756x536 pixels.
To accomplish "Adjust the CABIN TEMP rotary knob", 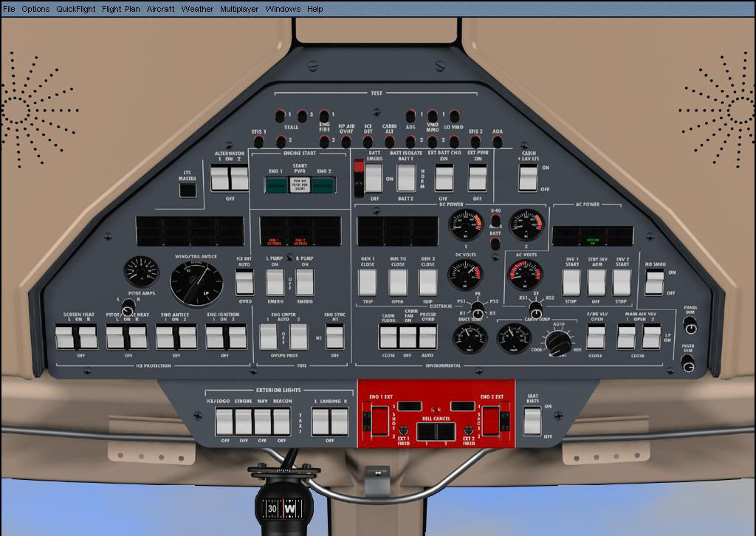I will coord(559,340).
